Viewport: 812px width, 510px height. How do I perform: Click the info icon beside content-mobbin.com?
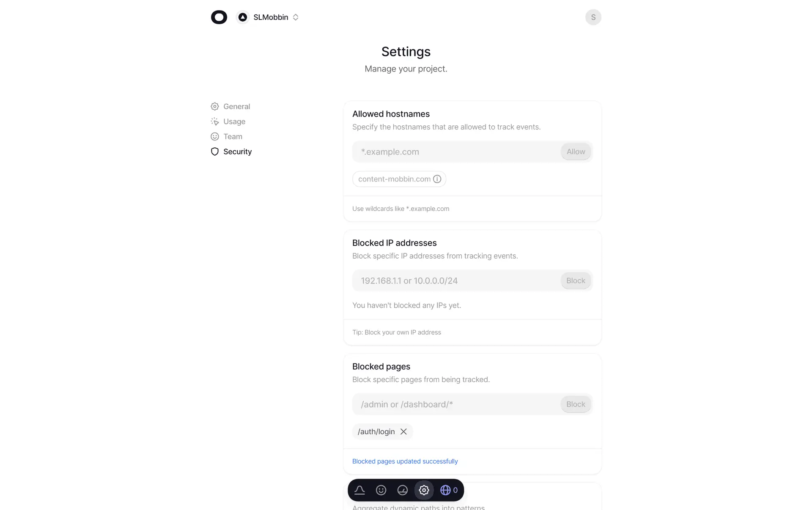point(437,179)
